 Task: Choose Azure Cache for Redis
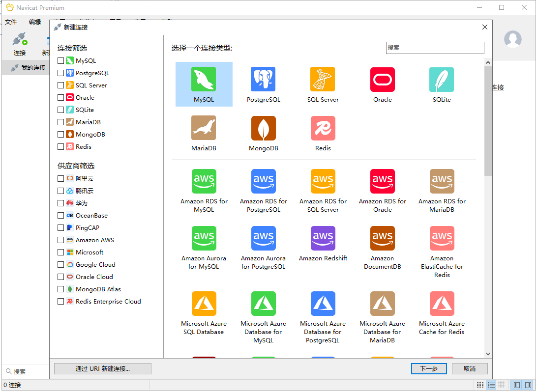tap(442, 304)
